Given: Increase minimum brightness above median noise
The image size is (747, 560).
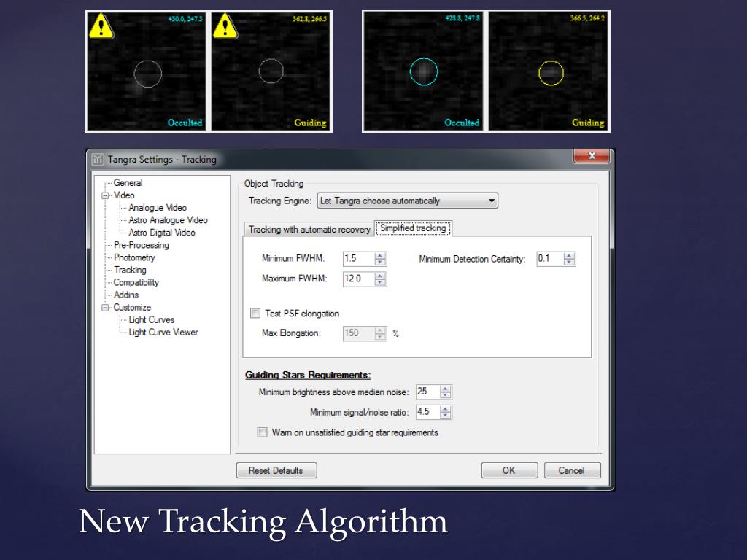Looking at the screenshot, I should click(446, 389).
